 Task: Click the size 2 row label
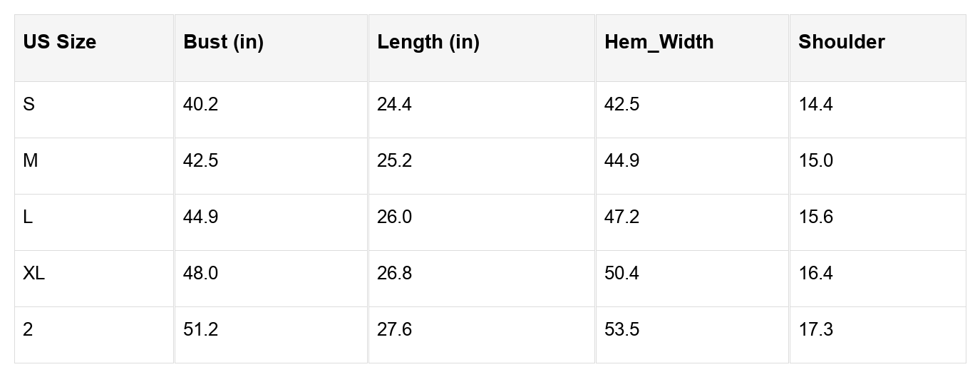click(28, 330)
